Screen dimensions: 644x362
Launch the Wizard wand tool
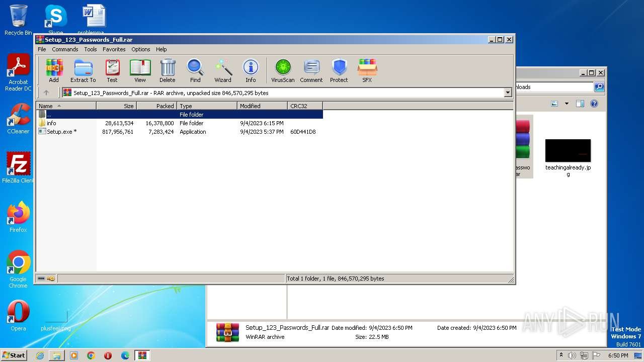click(223, 70)
